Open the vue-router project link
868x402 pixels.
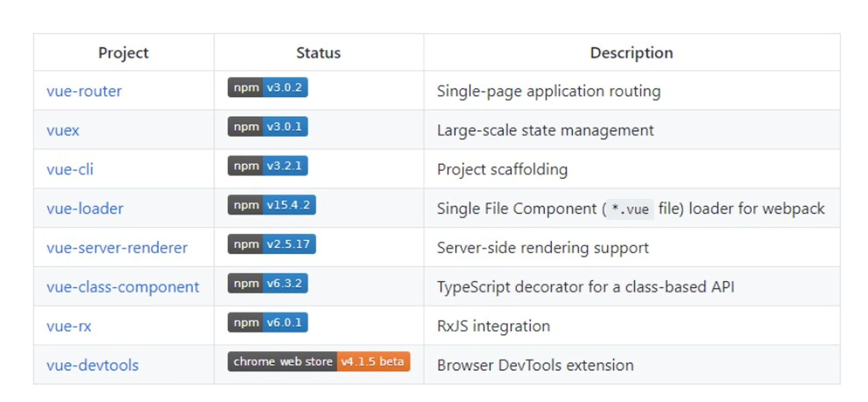(84, 91)
